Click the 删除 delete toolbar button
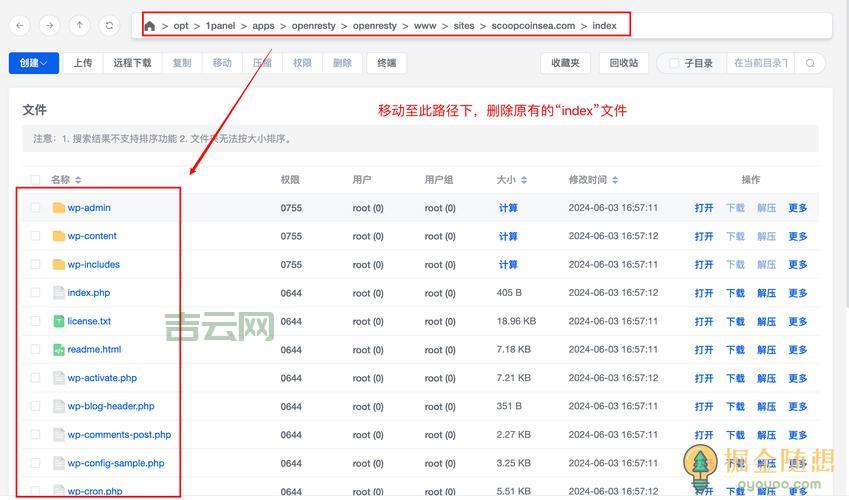 pos(342,63)
